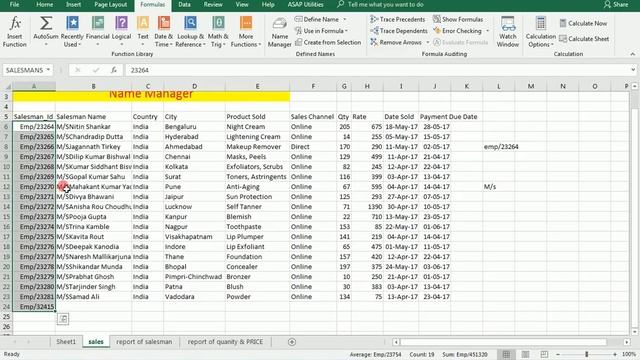Open report of quanity & PRICE sheet
Screen dimensions: 640x360
[225, 342]
